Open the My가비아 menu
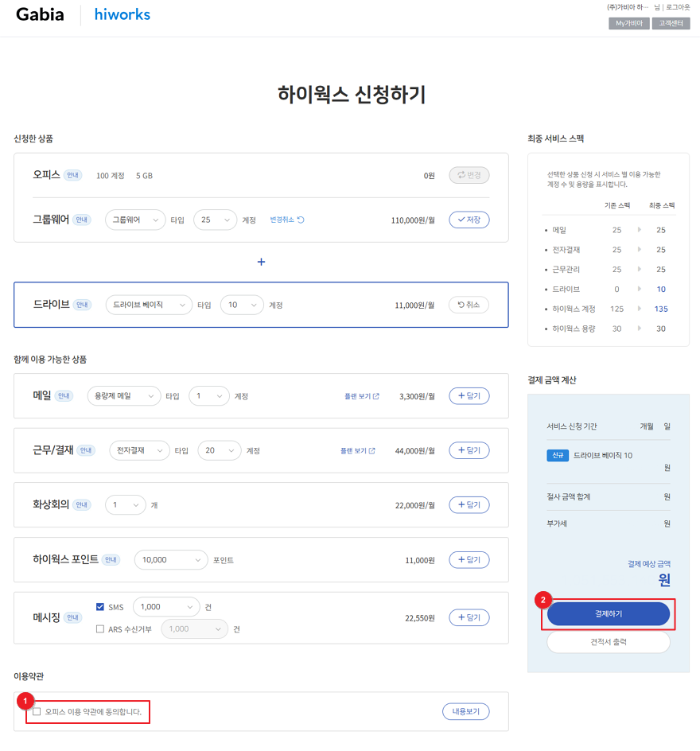700x751 pixels. coord(628,23)
